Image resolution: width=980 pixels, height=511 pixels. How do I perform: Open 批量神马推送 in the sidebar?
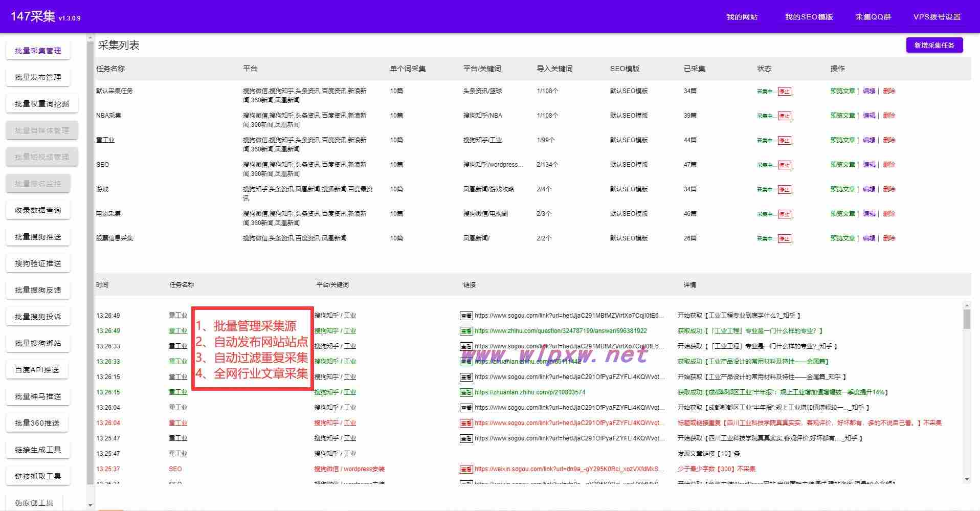click(x=38, y=396)
